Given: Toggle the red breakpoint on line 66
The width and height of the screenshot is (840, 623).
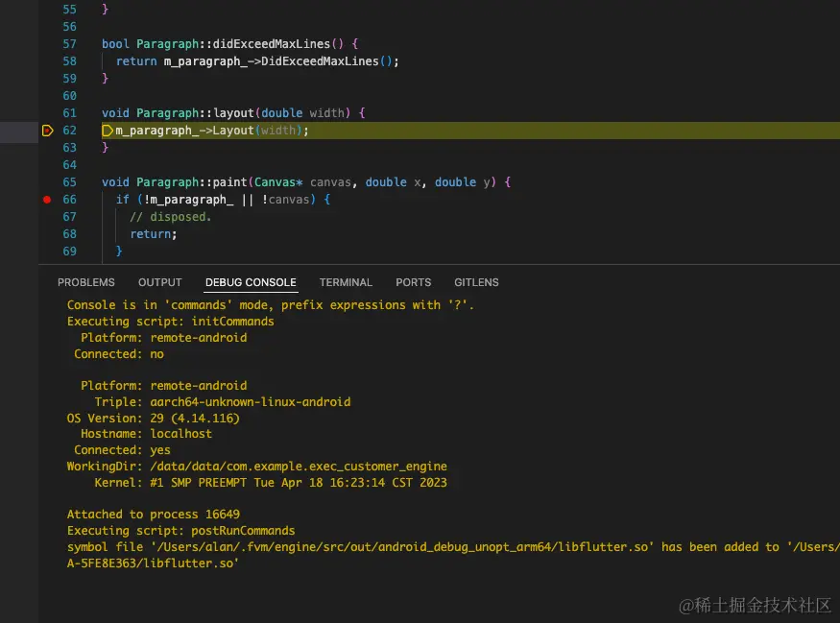Looking at the screenshot, I should (47, 200).
